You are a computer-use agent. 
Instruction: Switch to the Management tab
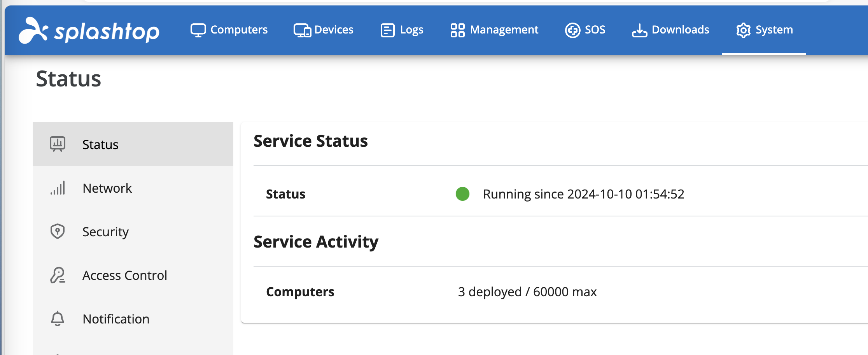click(x=494, y=30)
